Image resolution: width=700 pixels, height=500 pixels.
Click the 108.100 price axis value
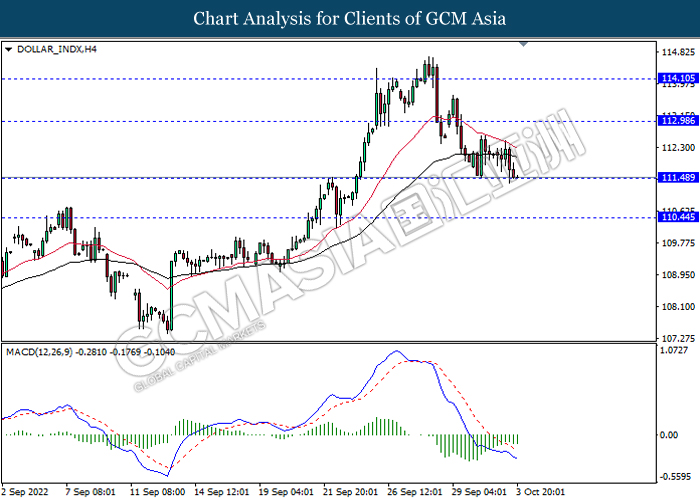pos(678,306)
